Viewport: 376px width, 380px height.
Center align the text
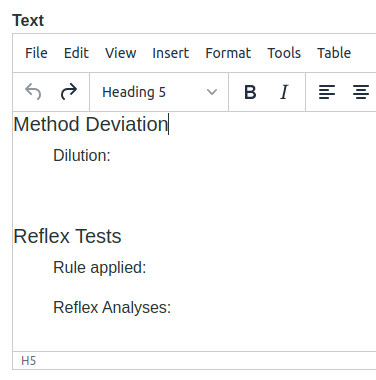coord(361,92)
